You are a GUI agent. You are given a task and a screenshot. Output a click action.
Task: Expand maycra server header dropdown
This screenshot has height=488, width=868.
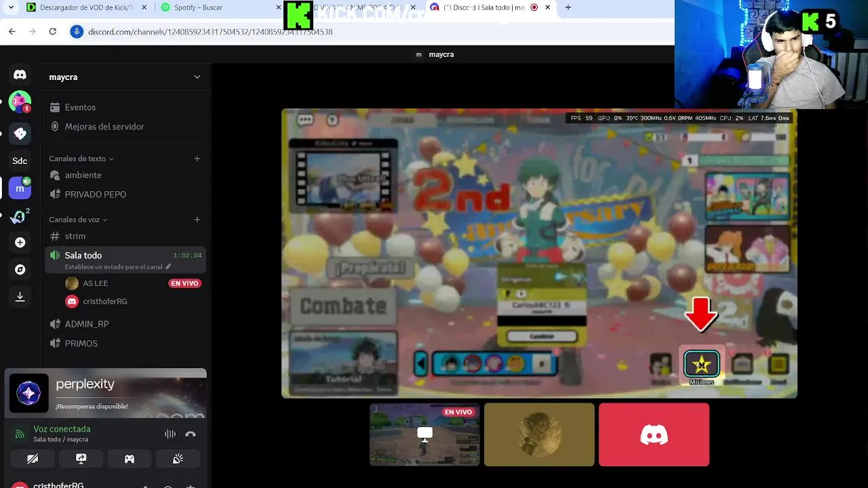(197, 77)
